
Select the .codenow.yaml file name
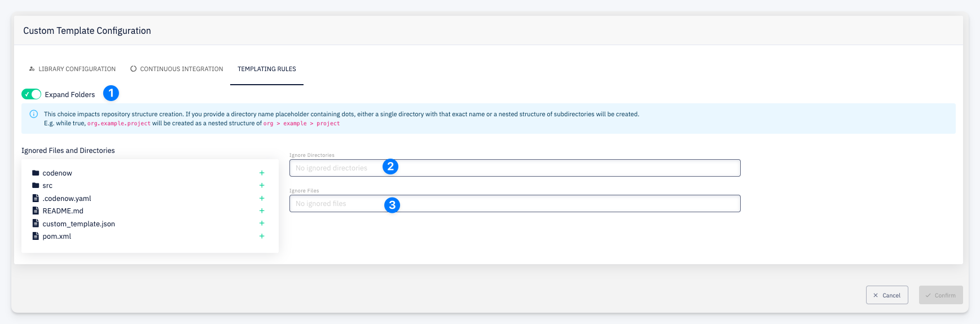pyautogui.click(x=67, y=199)
